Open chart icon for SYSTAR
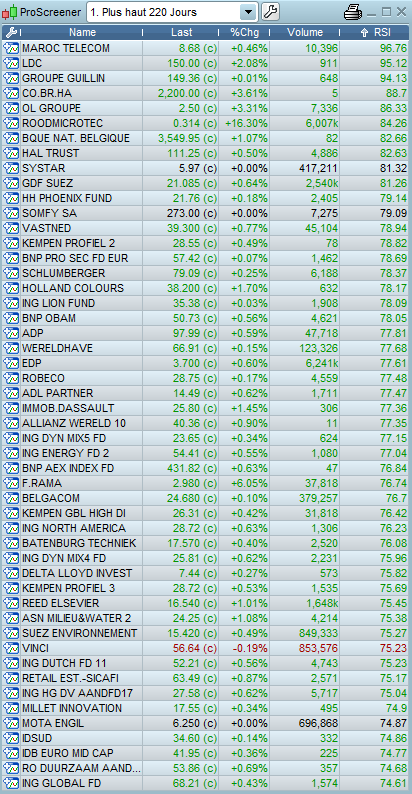The width and height of the screenshot is (412, 794). [x=11, y=168]
